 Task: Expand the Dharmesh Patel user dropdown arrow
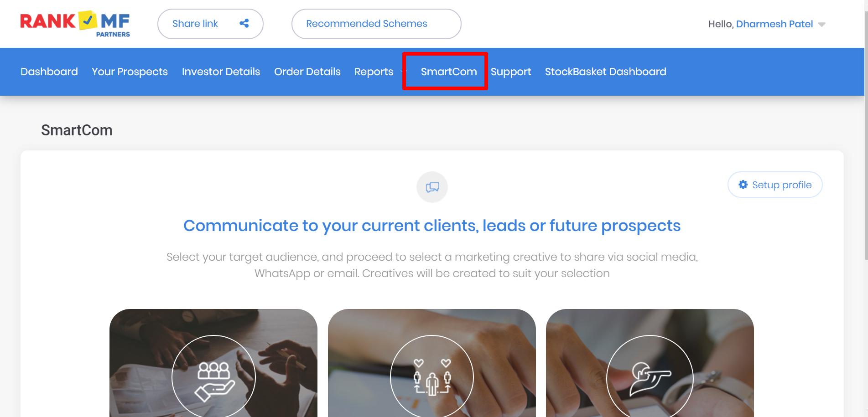(x=821, y=25)
